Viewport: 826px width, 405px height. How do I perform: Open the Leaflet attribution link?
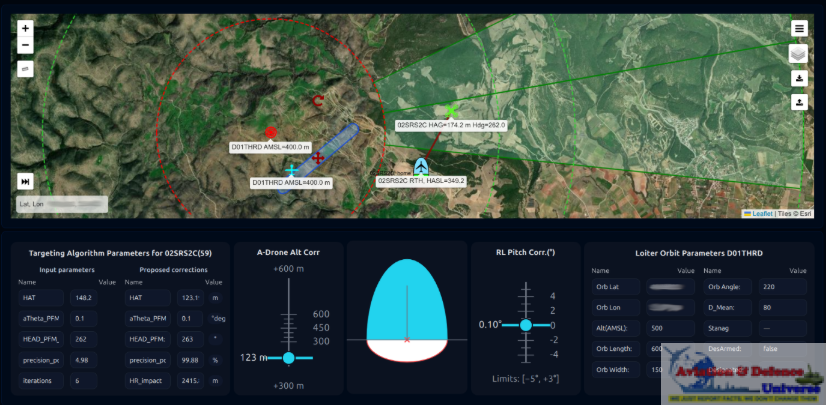coord(761,213)
